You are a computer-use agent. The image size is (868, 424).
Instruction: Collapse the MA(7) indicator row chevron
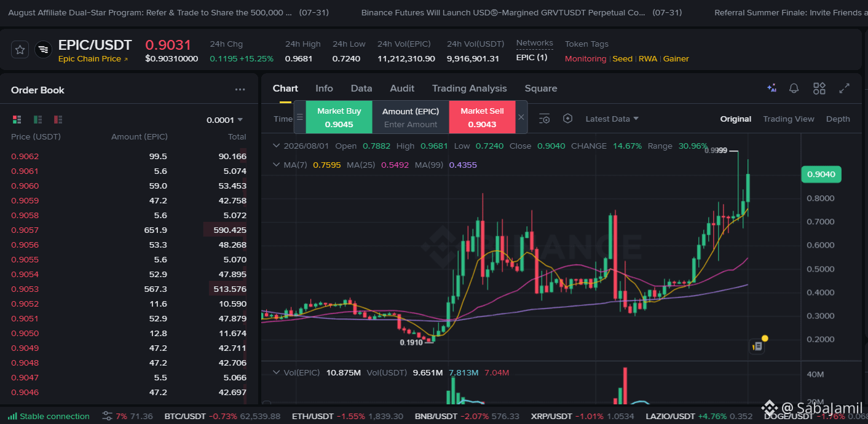(276, 165)
